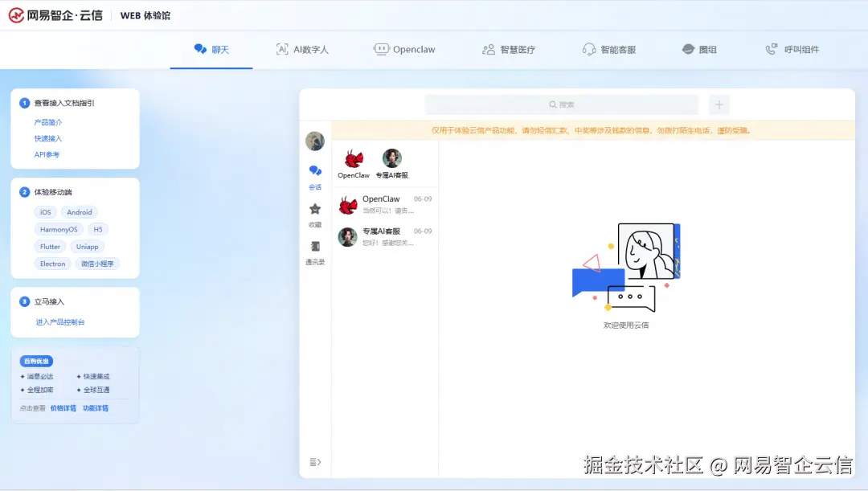Click the AI icon beside AI数字人
Screen dimensions: 868x491
coord(282,49)
